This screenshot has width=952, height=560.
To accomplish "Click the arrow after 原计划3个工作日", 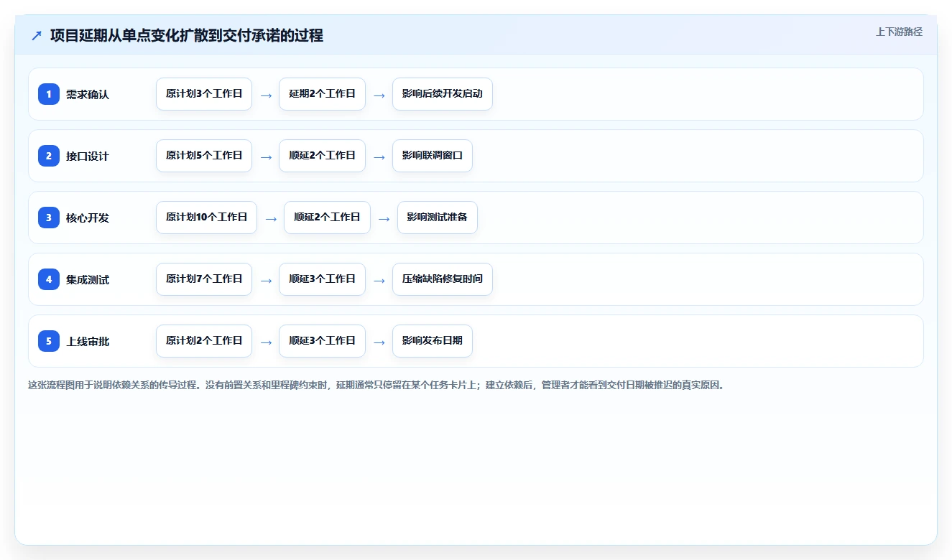I will 266,95.
